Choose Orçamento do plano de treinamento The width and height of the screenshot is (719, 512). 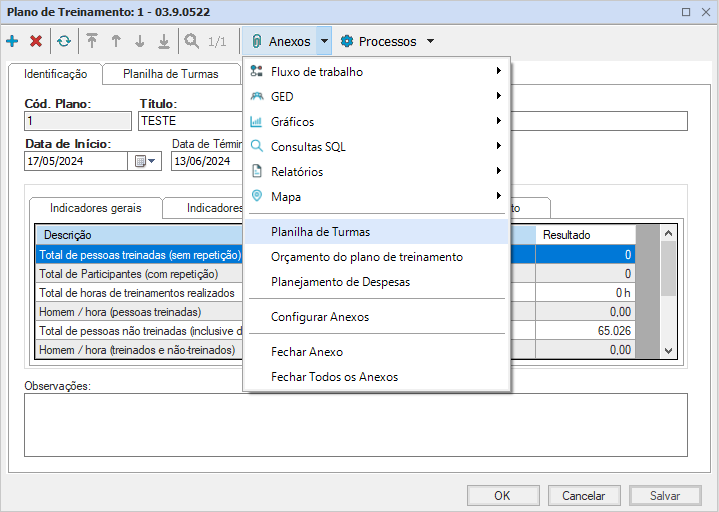(x=366, y=257)
